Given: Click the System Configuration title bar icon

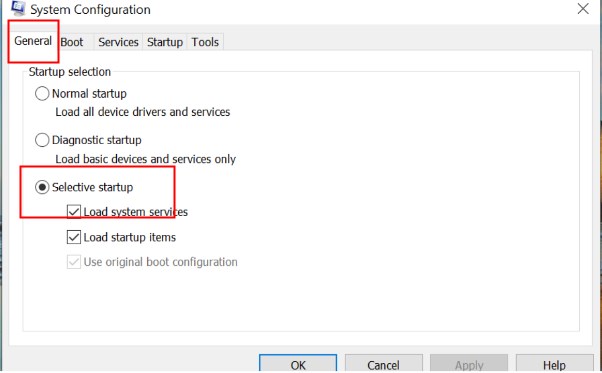Looking at the screenshot, I should [18, 8].
